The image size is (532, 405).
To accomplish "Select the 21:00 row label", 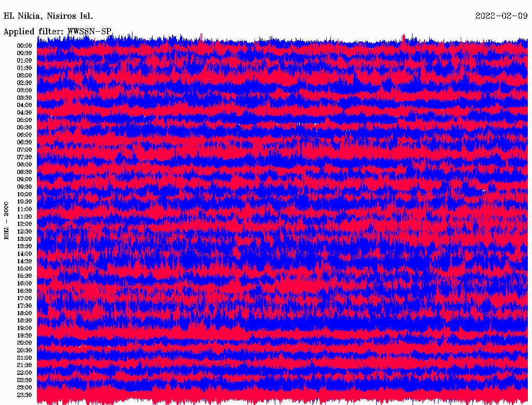I will click(x=24, y=358).
